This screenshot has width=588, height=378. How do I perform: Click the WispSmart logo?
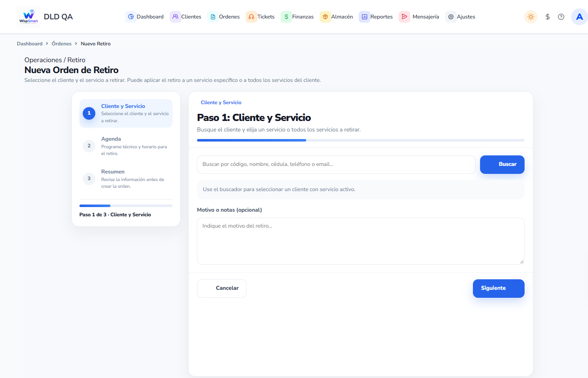(x=29, y=17)
